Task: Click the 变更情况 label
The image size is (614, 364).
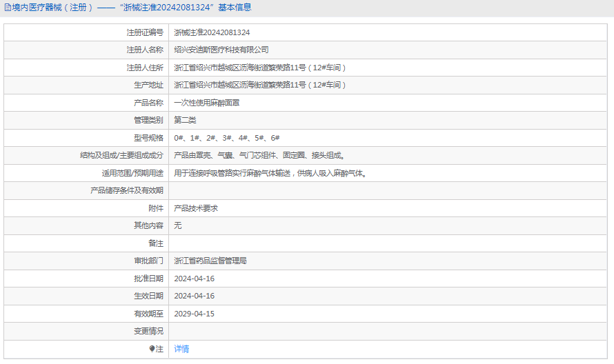Action: click(x=148, y=331)
